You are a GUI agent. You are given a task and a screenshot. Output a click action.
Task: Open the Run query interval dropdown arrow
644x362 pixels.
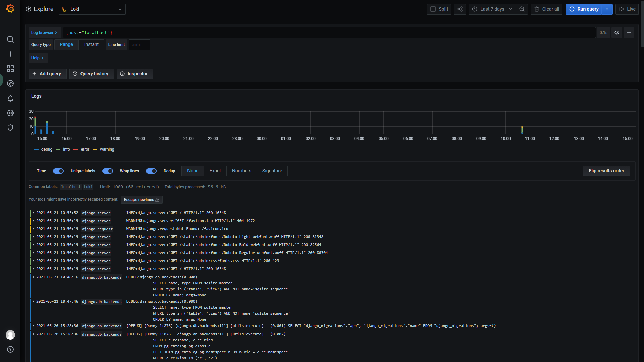[607, 9]
